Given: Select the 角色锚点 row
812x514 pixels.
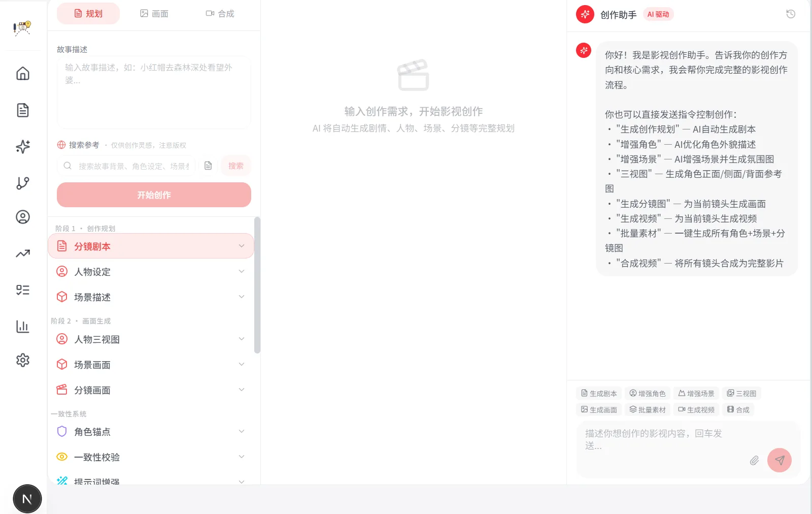Looking at the screenshot, I should click(x=151, y=432).
